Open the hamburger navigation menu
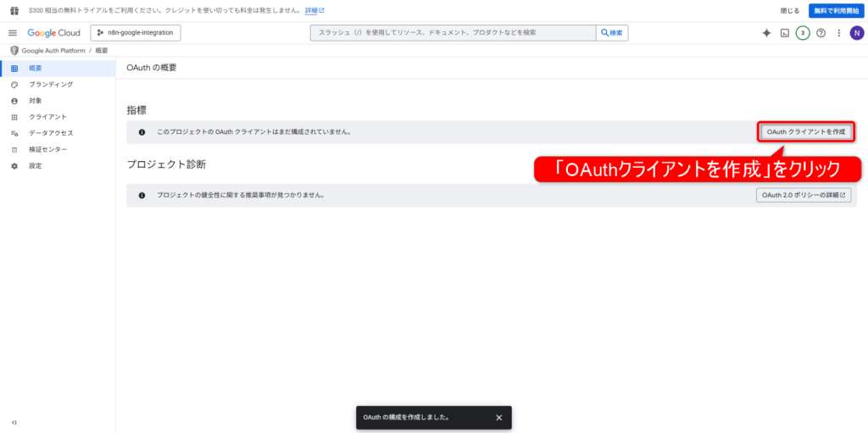This screenshot has width=868, height=433. 13,33
